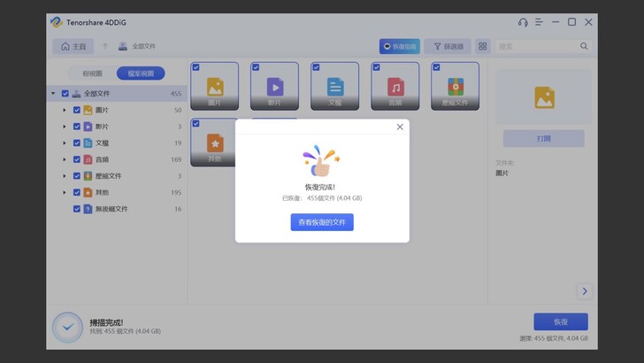644x363 pixels.
Task: Click the 掃描完成! status text
Action: (x=106, y=322)
